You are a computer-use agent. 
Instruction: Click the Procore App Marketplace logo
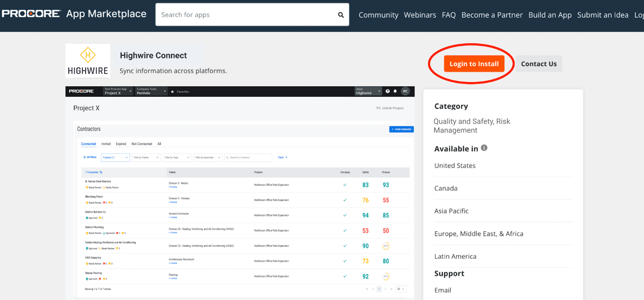coord(74,14)
